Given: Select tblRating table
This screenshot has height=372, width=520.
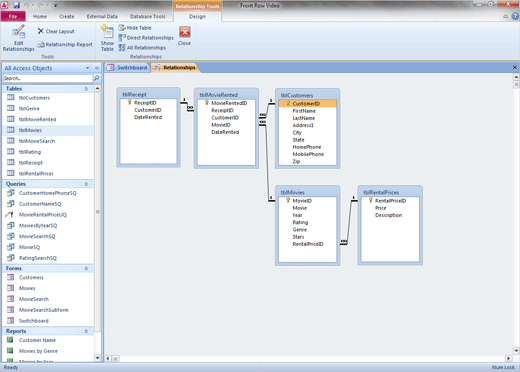Looking at the screenshot, I should (x=48, y=152).
